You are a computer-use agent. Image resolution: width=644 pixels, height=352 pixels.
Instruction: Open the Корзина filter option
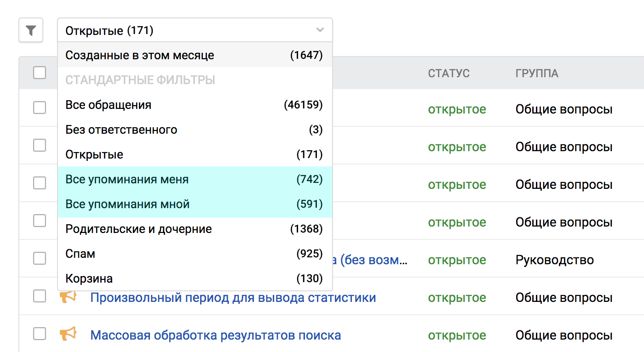pyautogui.click(x=89, y=278)
